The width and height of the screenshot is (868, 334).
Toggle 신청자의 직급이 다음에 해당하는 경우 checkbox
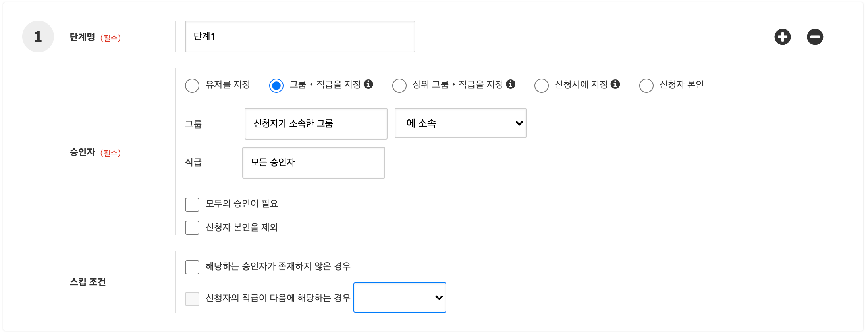point(192,299)
